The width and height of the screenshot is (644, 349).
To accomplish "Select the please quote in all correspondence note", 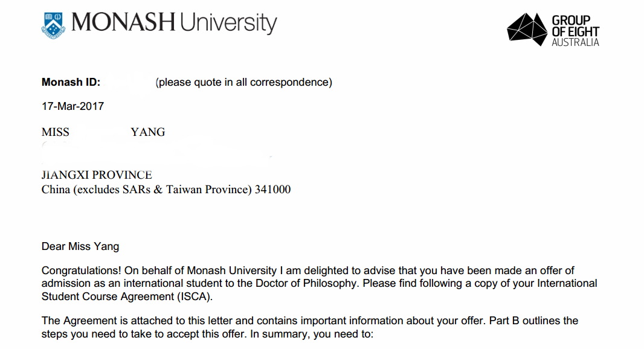I will [x=243, y=83].
